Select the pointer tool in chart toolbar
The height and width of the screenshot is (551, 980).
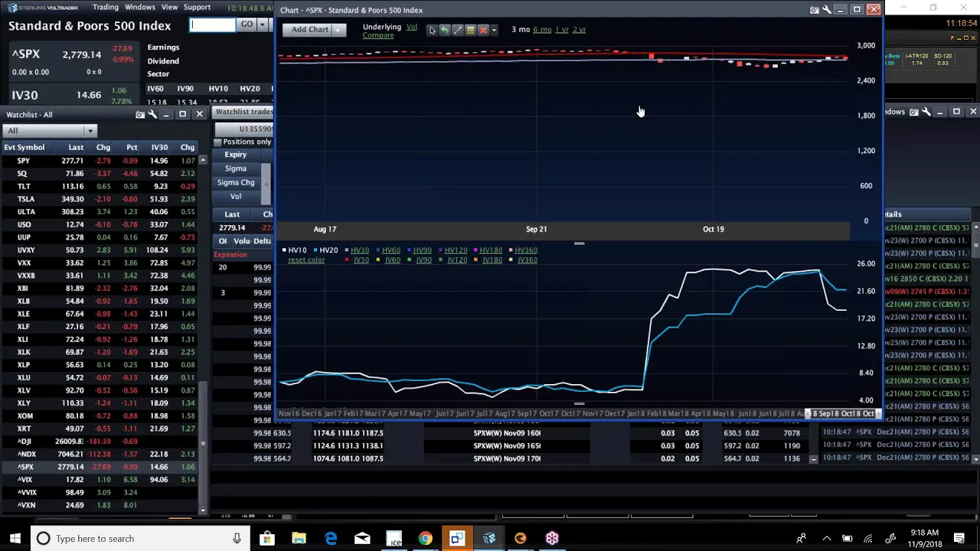[x=432, y=30]
